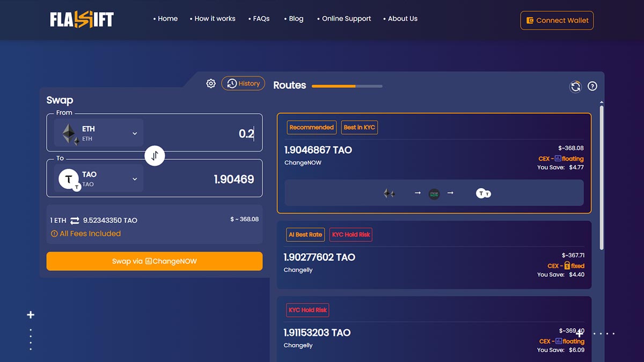
Task: Click You Save $4.77 text
Action: click(x=560, y=167)
